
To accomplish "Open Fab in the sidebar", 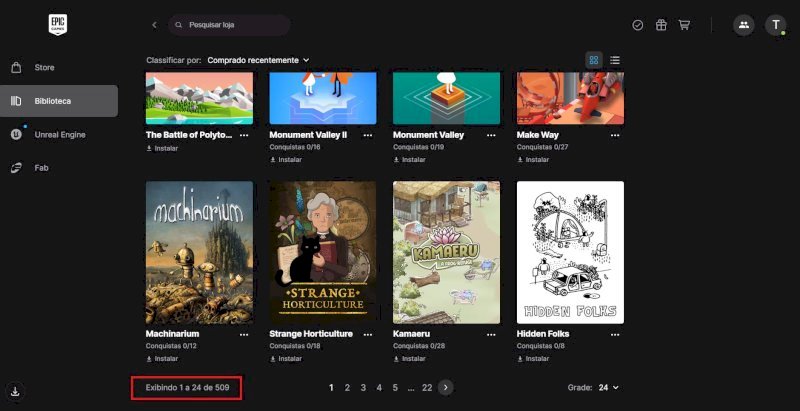I will pyautogui.click(x=59, y=168).
